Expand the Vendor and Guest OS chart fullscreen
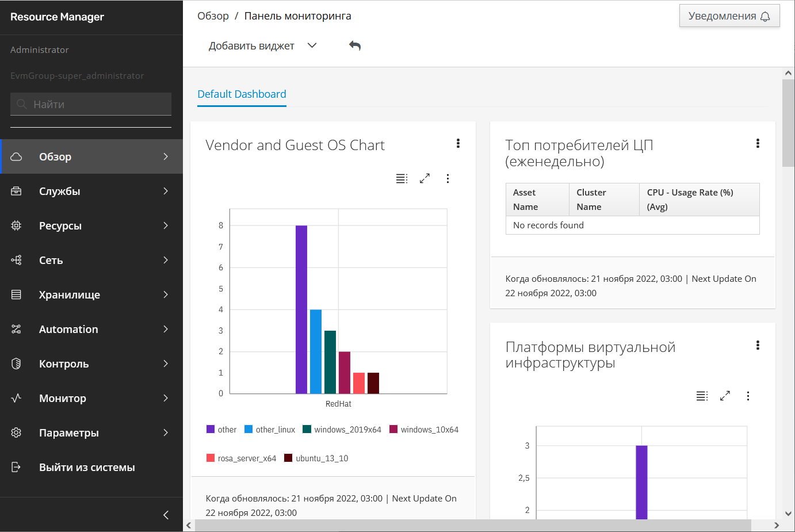This screenshot has width=795, height=532. pos(425,178)
